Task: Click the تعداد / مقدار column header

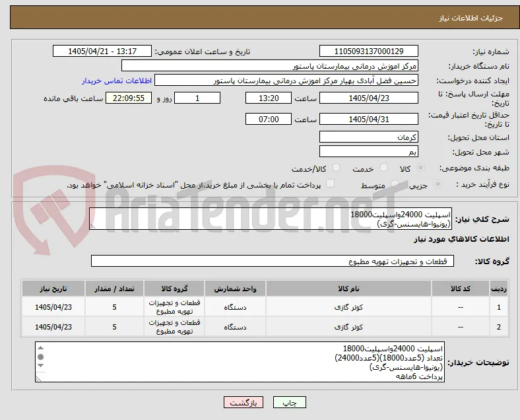Action: pos(114,289)
